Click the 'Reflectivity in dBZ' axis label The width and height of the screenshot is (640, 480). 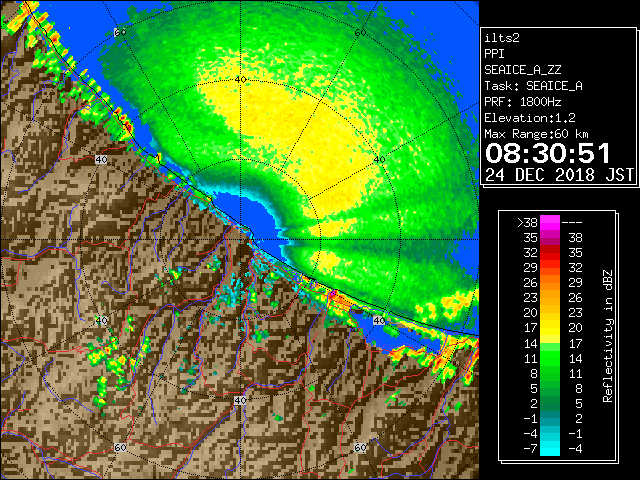(x=607, y=336)
